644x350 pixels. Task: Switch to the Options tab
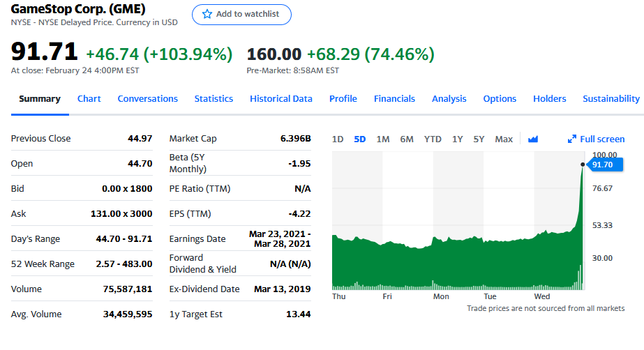coord(500,99)
